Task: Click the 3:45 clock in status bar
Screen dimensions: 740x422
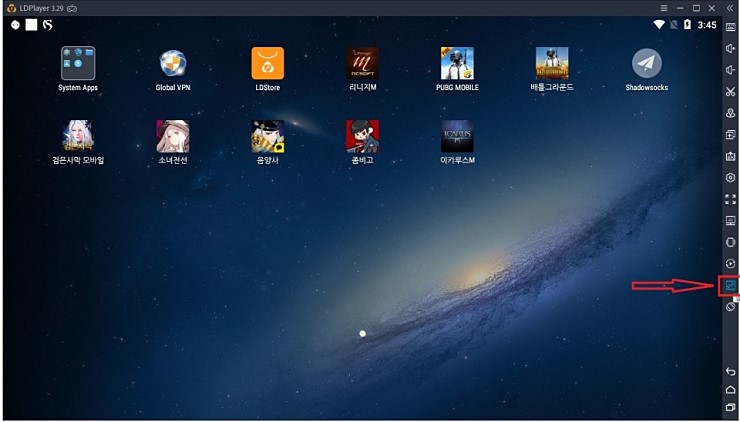Action: tap(707, 25)
